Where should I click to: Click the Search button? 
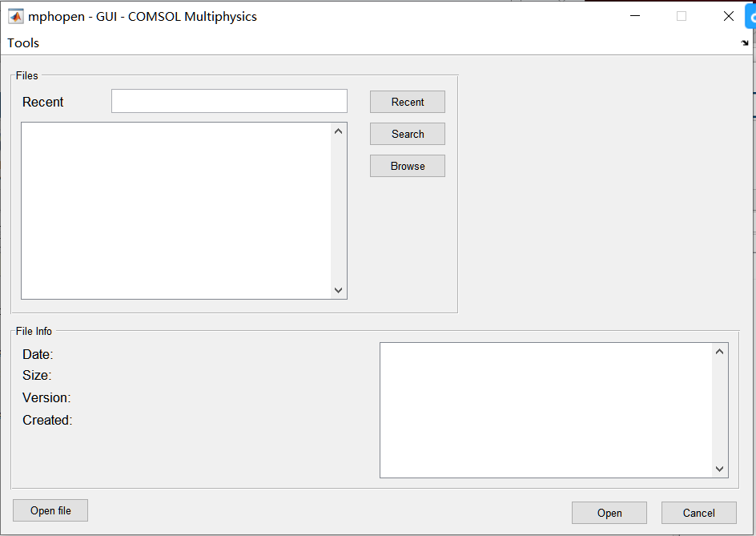pyautogui.click(x=407, y=133)
